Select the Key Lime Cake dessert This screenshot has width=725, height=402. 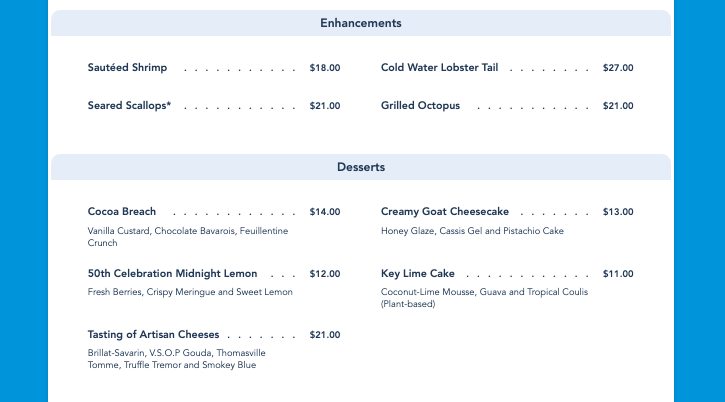[418, 273]
